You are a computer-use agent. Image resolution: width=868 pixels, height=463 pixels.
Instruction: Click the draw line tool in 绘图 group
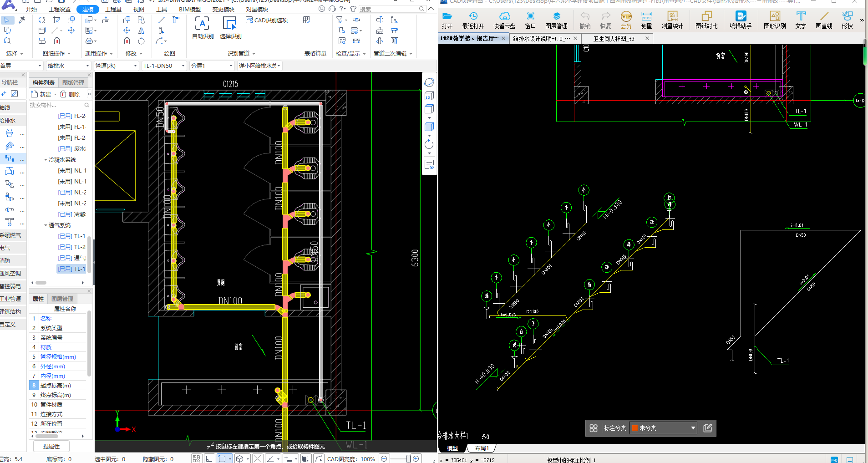point(162,20)
